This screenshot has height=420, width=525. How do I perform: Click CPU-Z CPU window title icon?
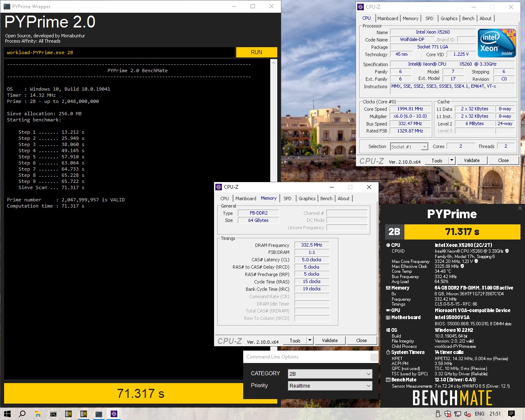(361, 7)
